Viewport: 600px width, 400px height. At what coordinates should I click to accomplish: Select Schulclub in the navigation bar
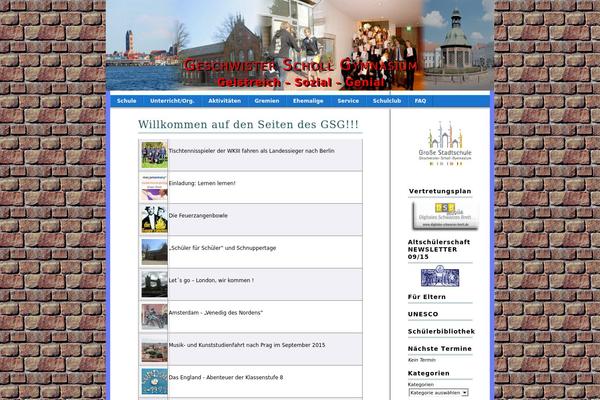pyautogui.click(x=387, y=101)
